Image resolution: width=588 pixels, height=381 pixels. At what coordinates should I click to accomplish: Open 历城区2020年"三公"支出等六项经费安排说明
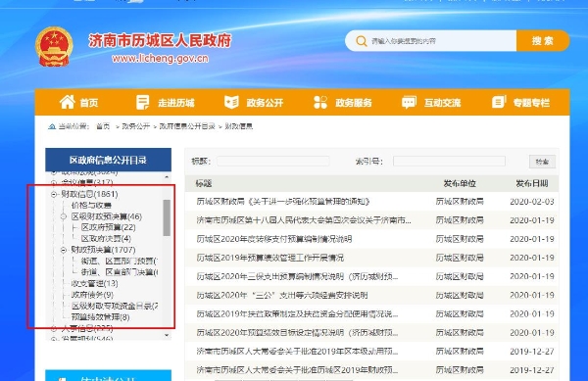282,295
